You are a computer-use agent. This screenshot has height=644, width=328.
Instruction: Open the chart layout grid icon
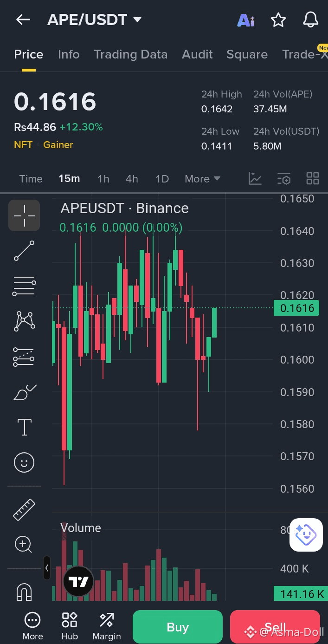(313, 178)
